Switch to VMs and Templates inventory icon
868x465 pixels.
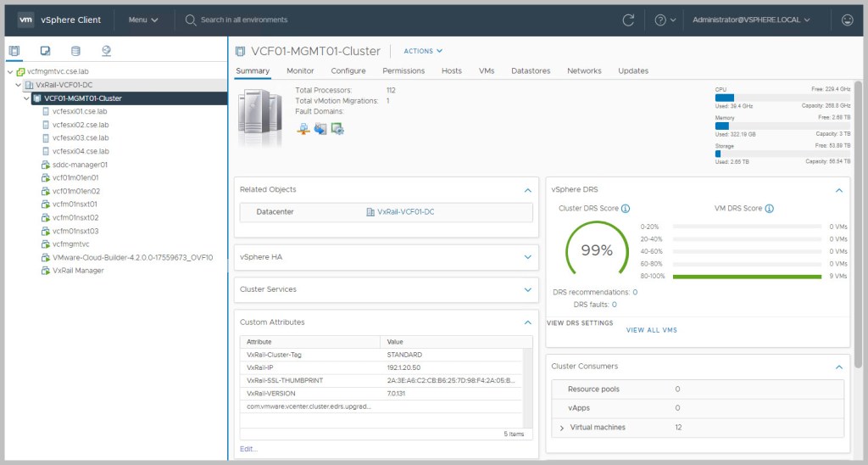point(46,51)
